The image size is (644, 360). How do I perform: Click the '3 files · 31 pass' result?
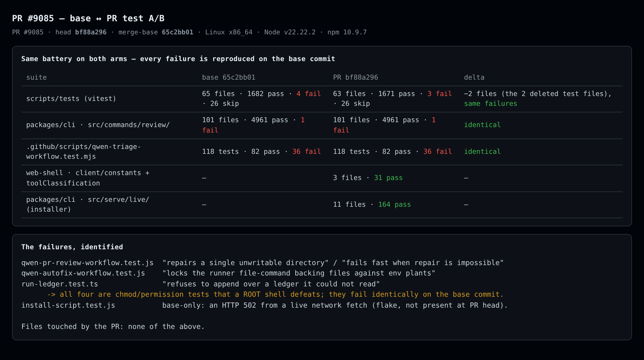(x=368, y=178)
